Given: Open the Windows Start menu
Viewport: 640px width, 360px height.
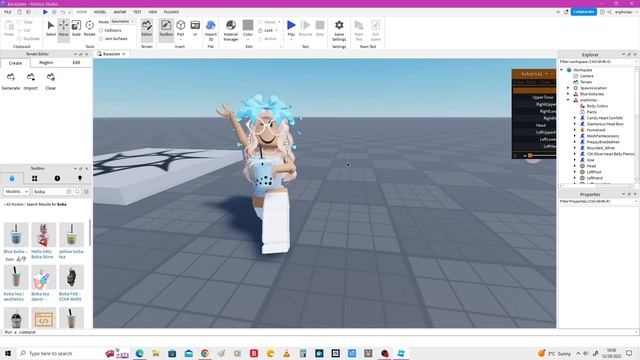Looking at the screenshot, I should pyautogui.click(x=8, y=353).
